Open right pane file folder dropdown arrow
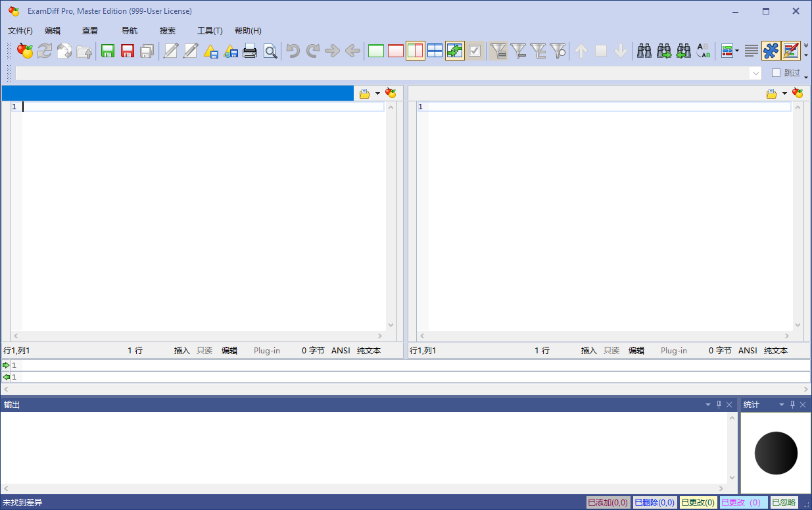 (x=784, y=93)
